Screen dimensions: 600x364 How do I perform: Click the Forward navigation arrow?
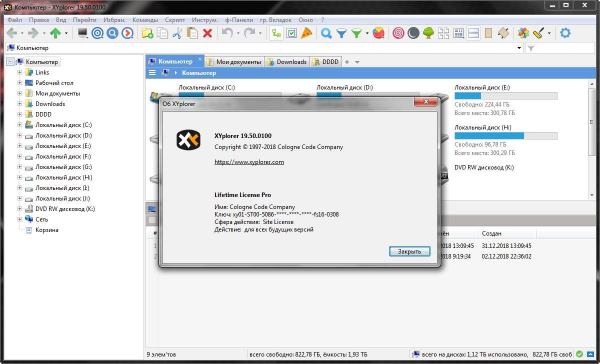pyautogui.click(x=33, y=33)
